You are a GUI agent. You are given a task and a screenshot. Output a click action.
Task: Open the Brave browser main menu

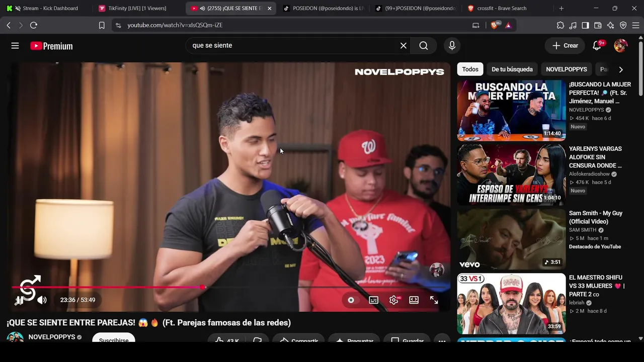click(x=635, y=25)
